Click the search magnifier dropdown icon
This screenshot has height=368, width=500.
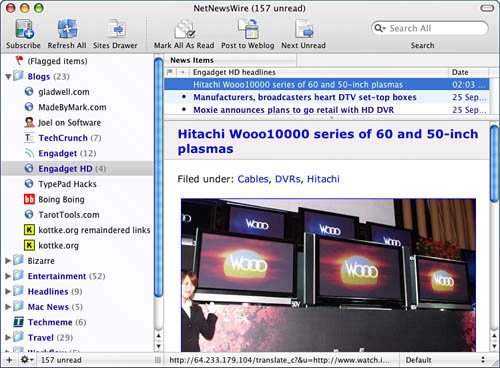[x=380, y=28]
